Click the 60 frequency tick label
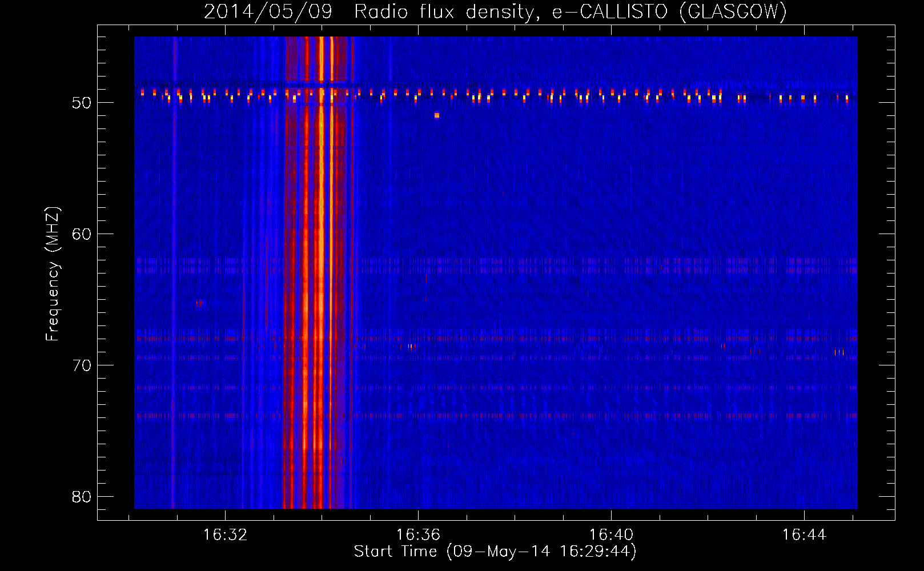924x571 pixels. (82, 234)
